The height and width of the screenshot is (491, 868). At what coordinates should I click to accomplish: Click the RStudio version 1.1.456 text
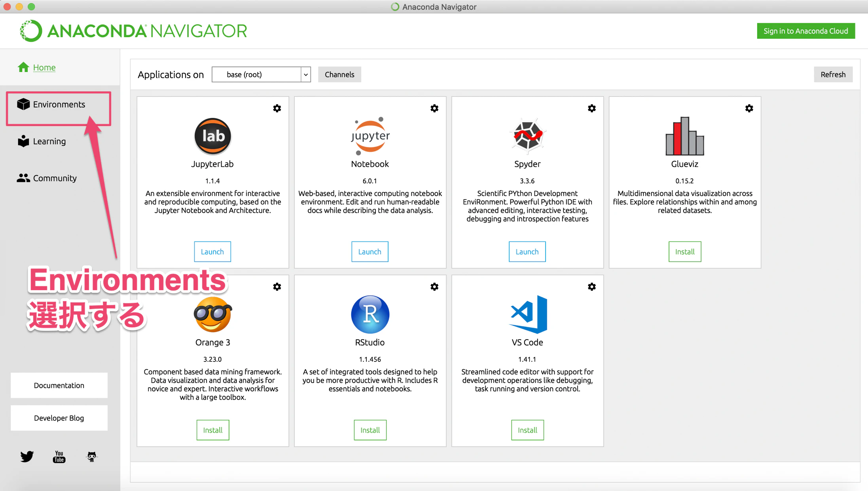pyautogui.click(x=370, y=359)
